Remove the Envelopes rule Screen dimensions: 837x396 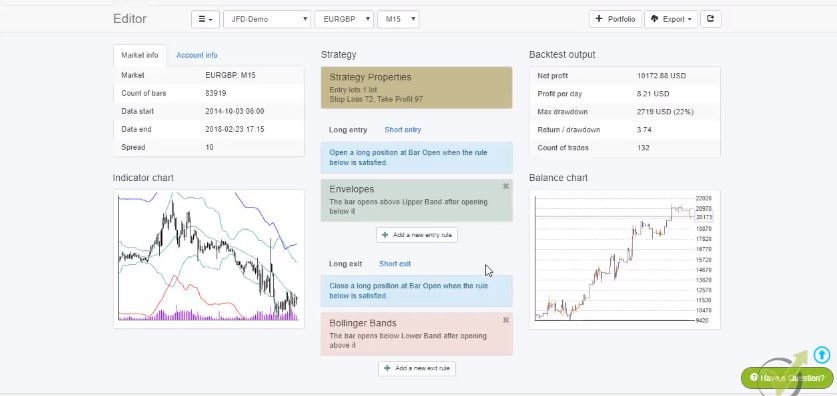click(x=506, y=186)
